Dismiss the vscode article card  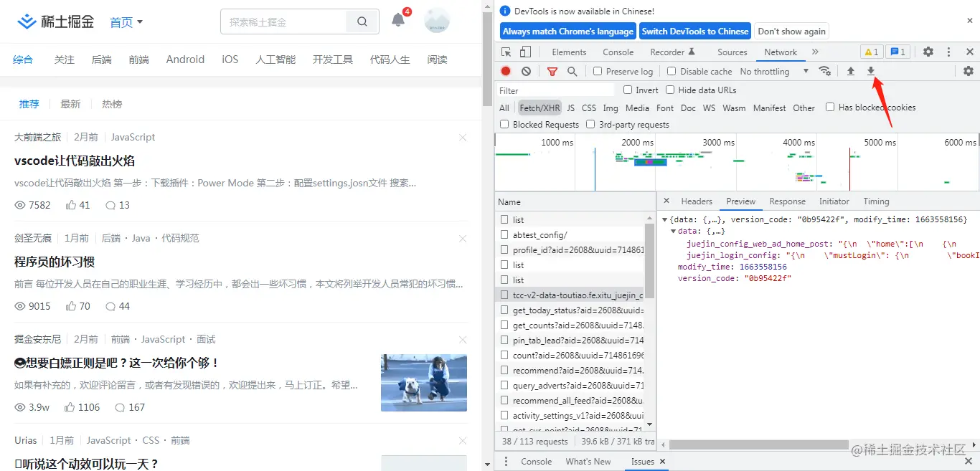[x=463, y=137]
